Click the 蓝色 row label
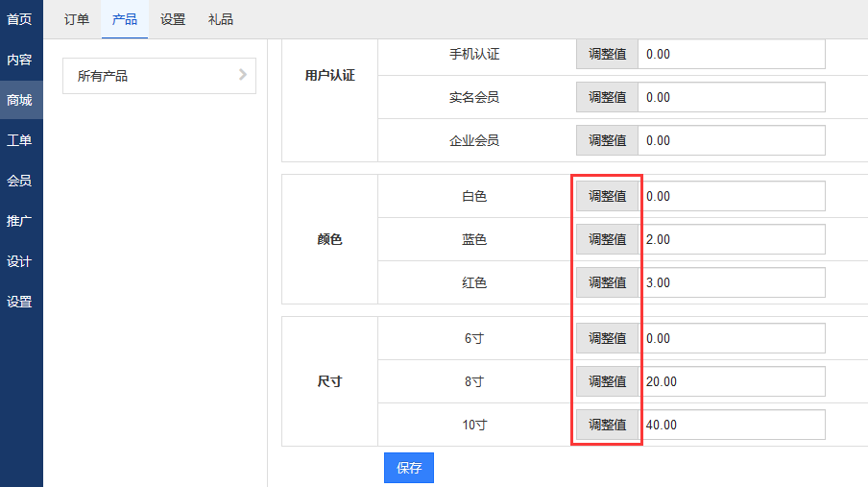Screen dimensions: 868x487 [474, 239]
